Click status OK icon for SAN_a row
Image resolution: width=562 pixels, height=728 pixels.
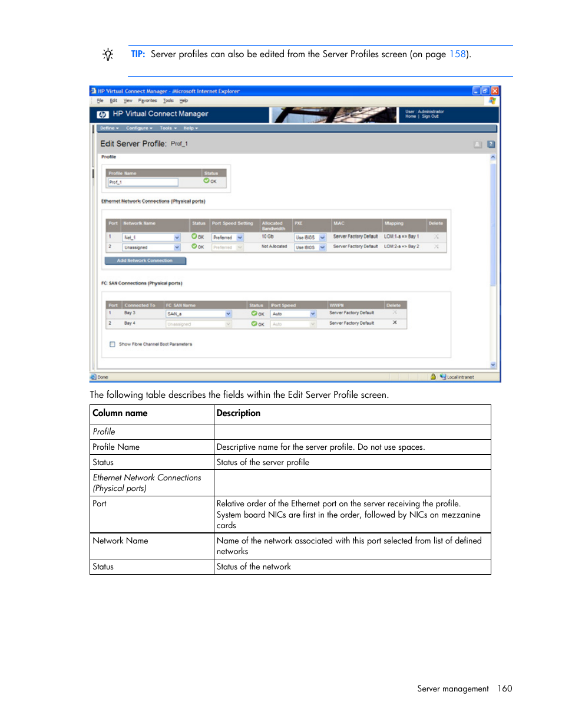click(254, 314)
